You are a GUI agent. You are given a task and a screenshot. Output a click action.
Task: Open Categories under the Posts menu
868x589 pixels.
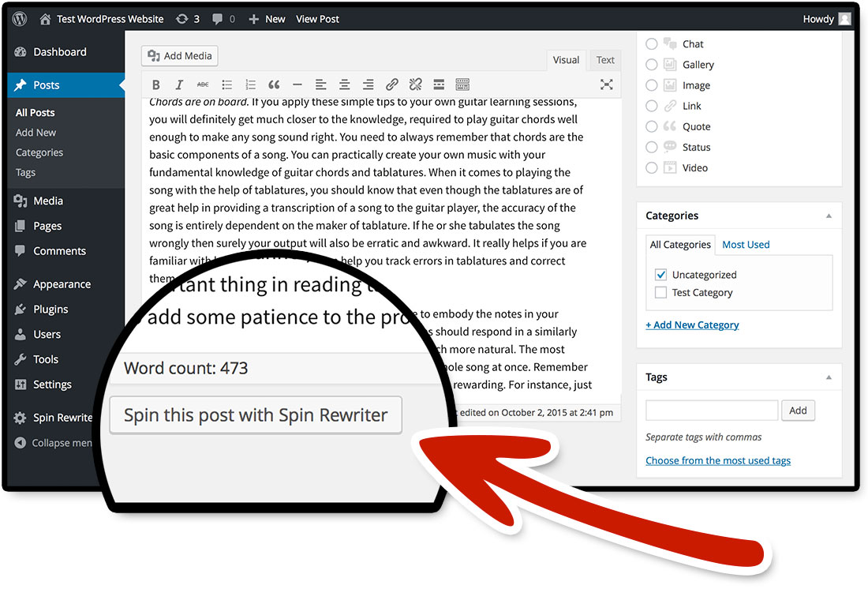39,152
